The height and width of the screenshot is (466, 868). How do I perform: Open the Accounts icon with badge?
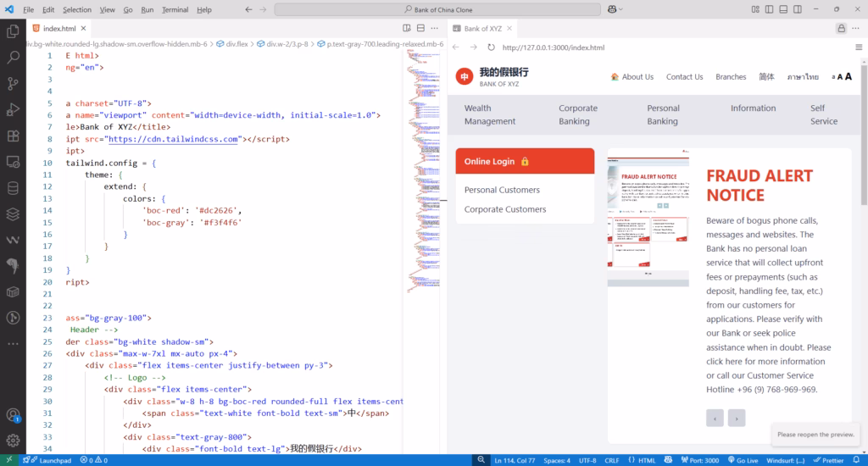pyautogui.click(x=13, y=415)
